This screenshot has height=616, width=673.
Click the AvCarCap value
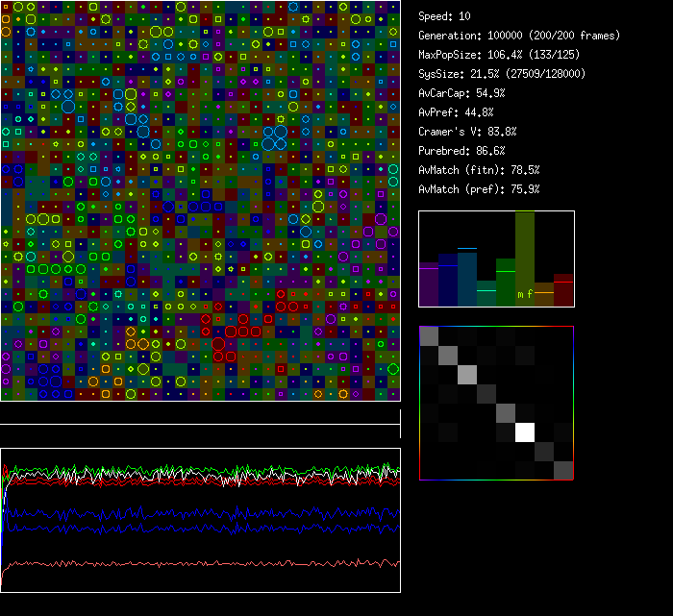point(461,93)
